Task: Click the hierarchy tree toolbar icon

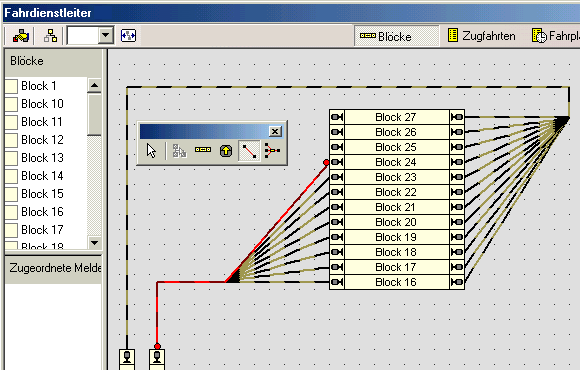Action: (x=50, y=36)
